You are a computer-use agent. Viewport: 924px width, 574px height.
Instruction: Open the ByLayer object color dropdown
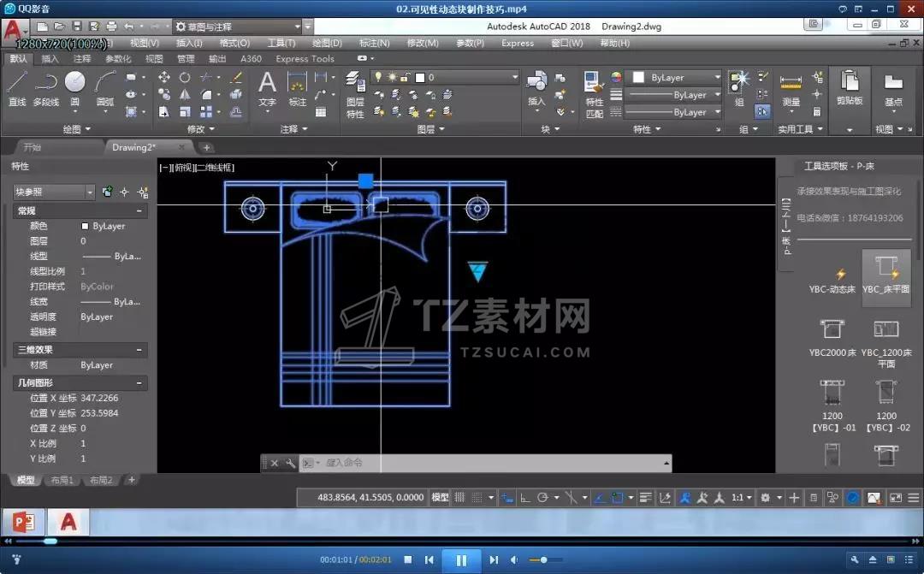(x=676, y=77)
